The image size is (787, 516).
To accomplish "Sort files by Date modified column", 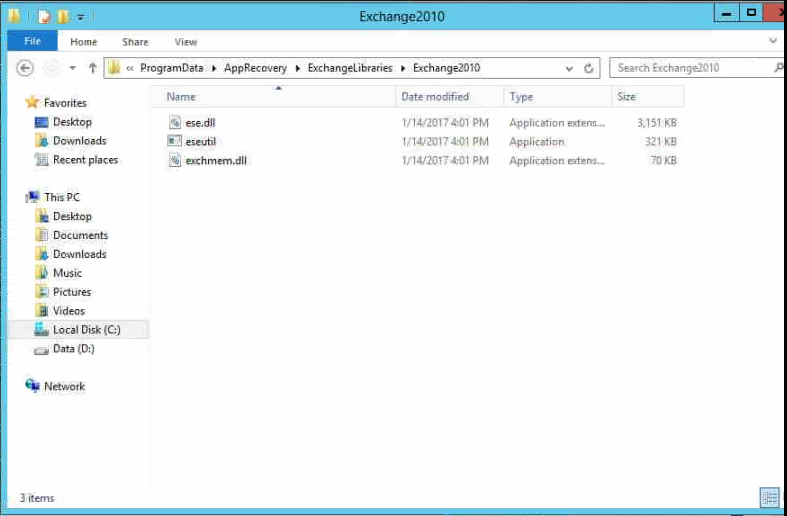I will pyautogui.click(x=450, y=96).
